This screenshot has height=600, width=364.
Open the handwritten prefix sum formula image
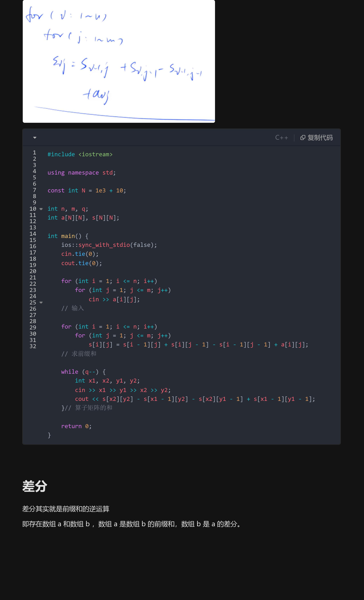pyautogui.click(x=119, y=61)
